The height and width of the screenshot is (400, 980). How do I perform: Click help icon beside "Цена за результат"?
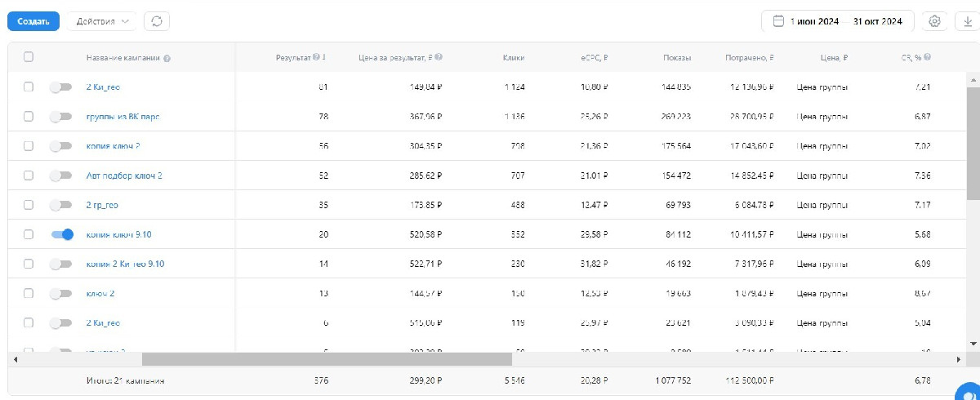pyautogui.click(x=439, y=57)
